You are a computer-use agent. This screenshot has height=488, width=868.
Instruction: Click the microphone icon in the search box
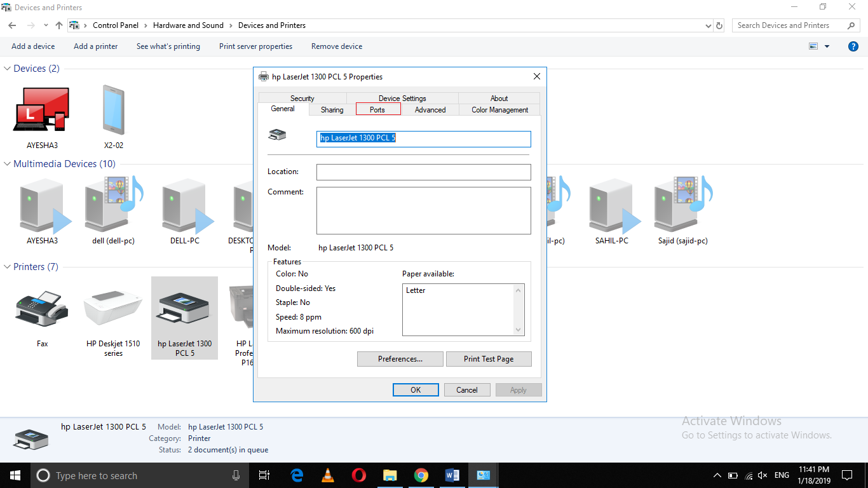click(236, 475)
